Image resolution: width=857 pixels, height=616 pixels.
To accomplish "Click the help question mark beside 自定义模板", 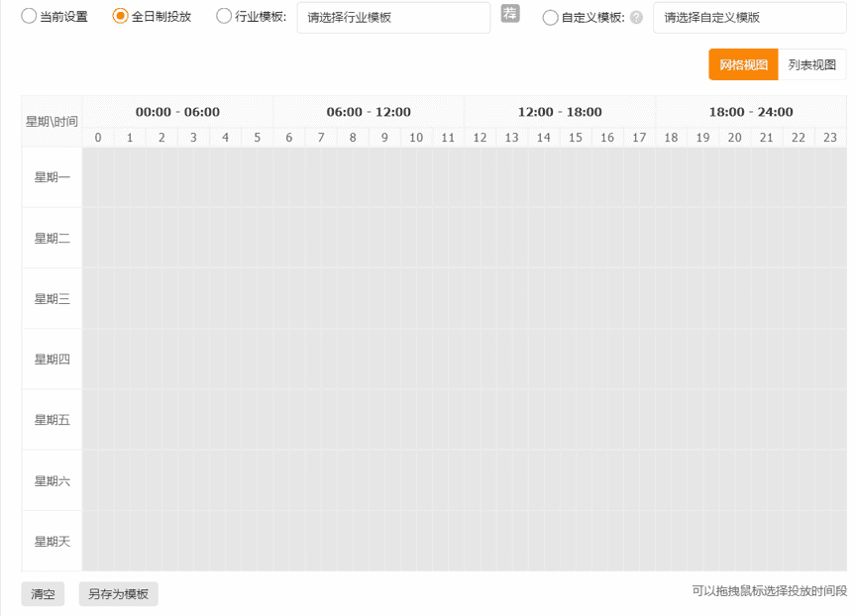I will click(636, 18).
